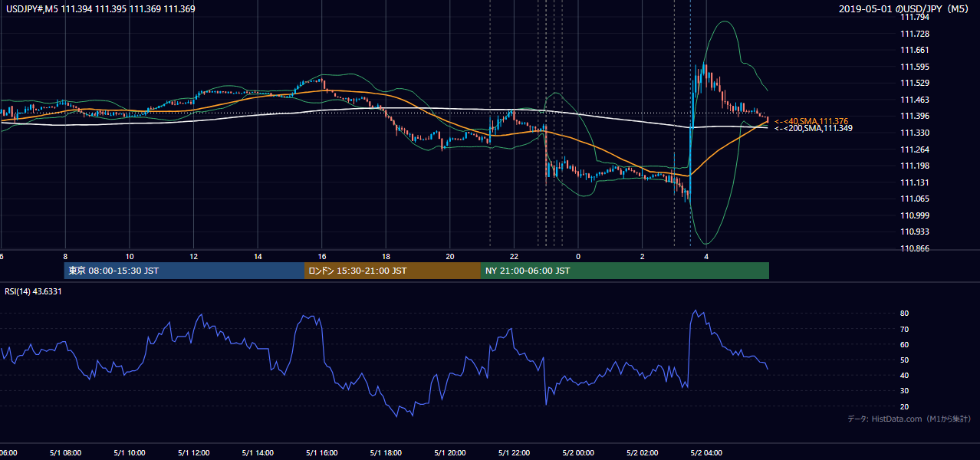Click the 111.131 price axis label
Image resolution: width=980 pixels, height=460 pixels.
[915, 182]
